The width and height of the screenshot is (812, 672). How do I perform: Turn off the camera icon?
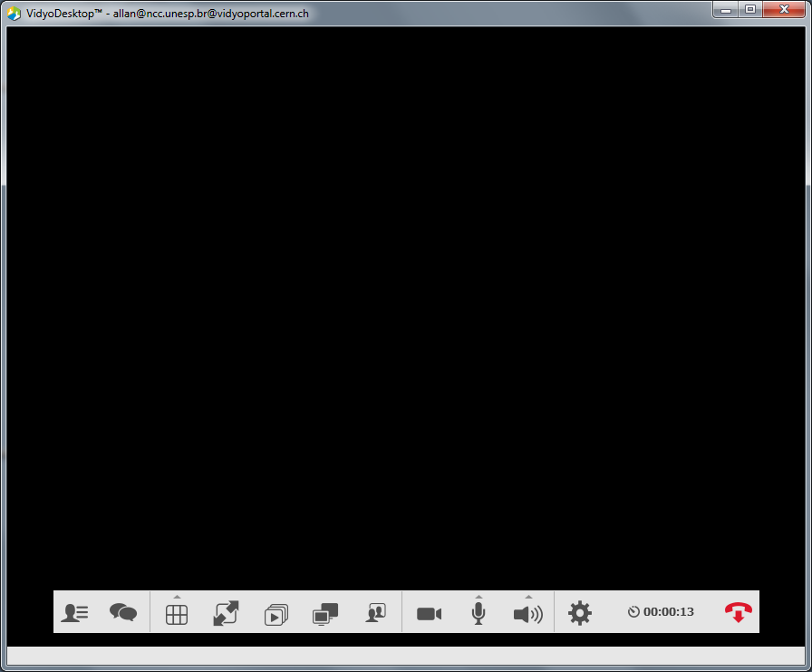[430, 614]
